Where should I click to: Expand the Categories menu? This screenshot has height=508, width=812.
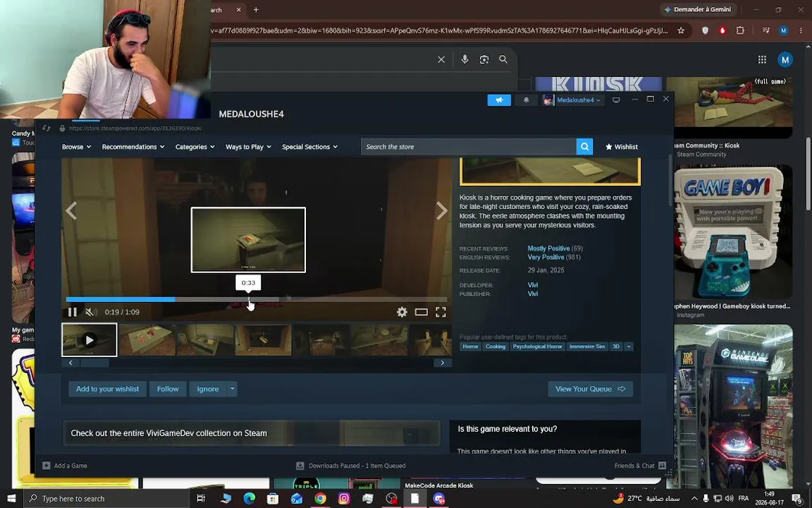pyautogui.click(x=195, y=147)
